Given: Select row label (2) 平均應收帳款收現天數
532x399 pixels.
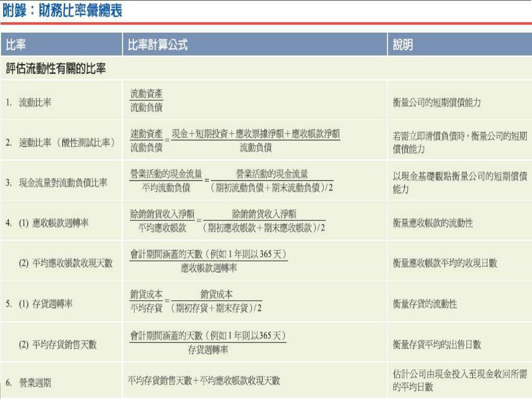Looking at the screenshot, I should point(65,263).
